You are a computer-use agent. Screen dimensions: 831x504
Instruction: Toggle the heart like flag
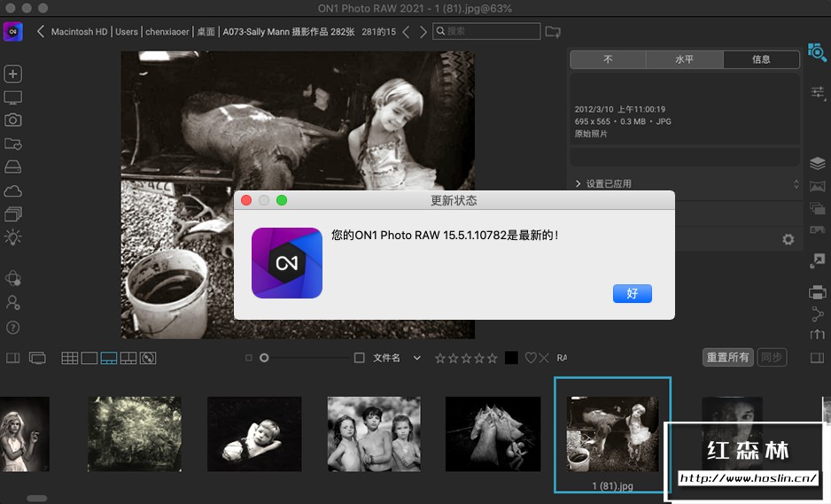(531, 358)
